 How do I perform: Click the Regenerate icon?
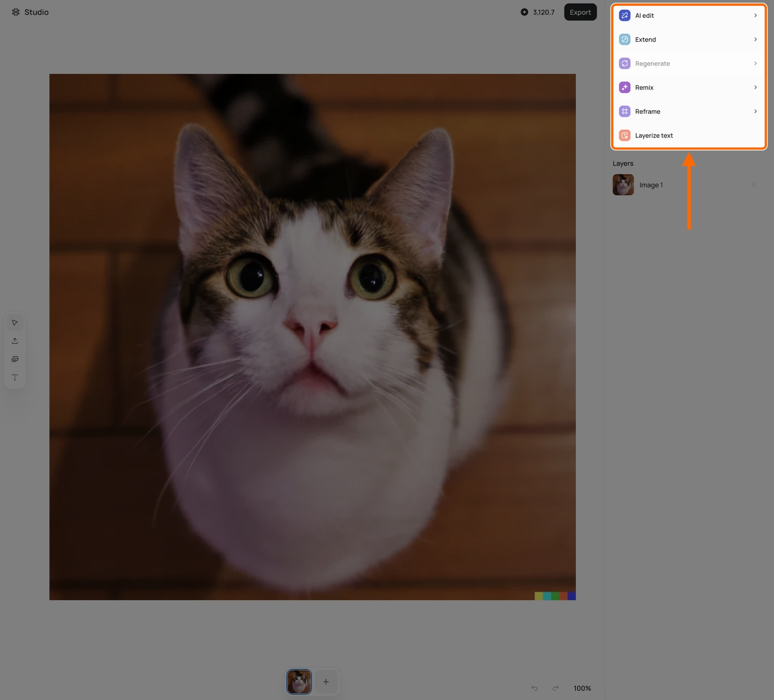[625, 63]
